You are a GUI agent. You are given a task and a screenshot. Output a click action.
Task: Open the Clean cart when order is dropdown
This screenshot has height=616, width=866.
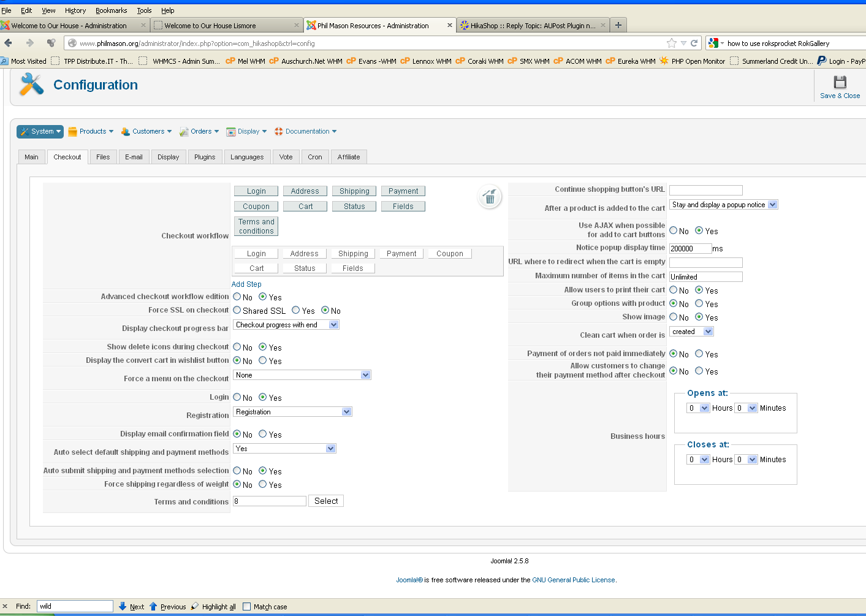pyautogui.click(x=692, y=332)
